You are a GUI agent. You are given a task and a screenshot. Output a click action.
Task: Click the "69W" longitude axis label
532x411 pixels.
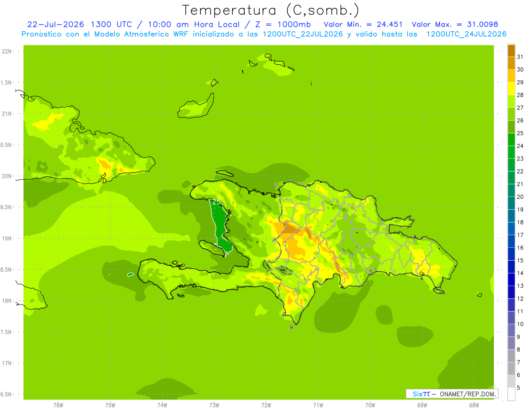coord(422,405)
